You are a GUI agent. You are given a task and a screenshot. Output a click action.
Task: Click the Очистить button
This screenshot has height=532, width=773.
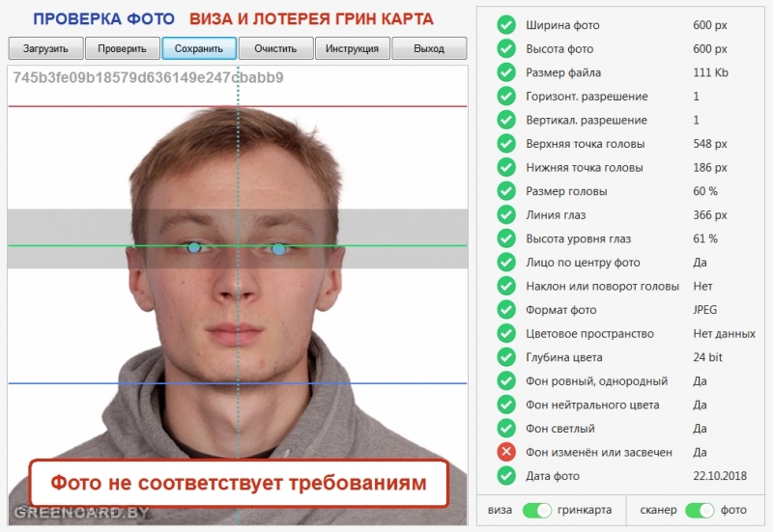(x=275, y=48)
